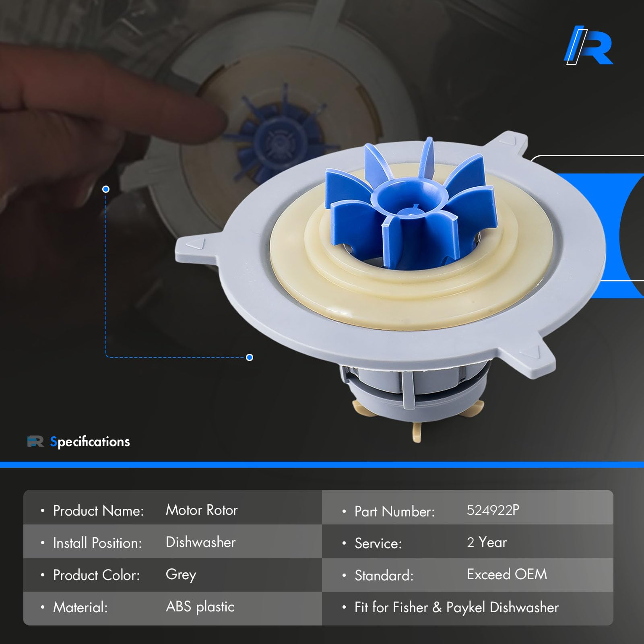Image resolution: width=644 pixels, height=644 pixels.
Task: Select the "Specifications" heading
Action: (x=90, y=442)
